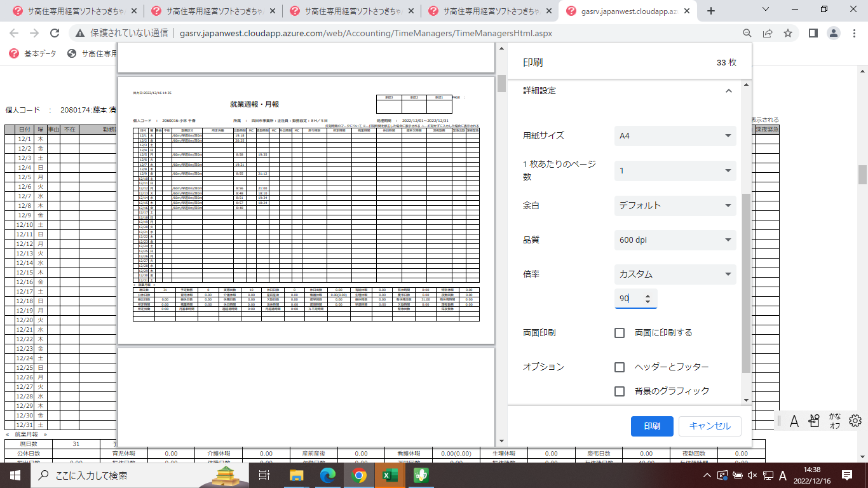Check the 背景のグラフィック option
The width and height of the screenshot is (868, 488).
click(x=620, y=391)
